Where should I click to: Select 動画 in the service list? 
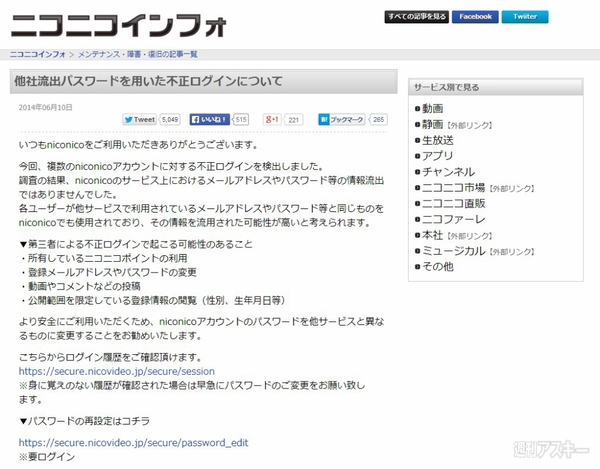(x=432, y=109)
